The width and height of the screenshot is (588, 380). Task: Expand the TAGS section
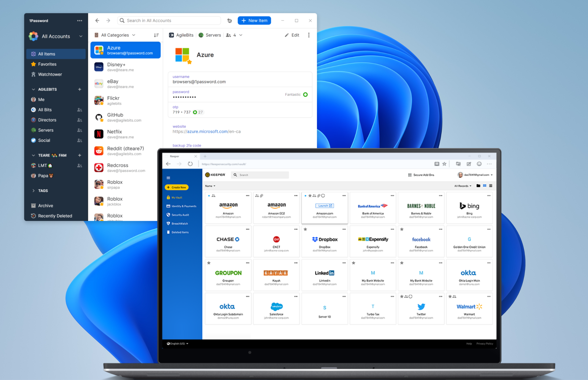coord(33,191)
